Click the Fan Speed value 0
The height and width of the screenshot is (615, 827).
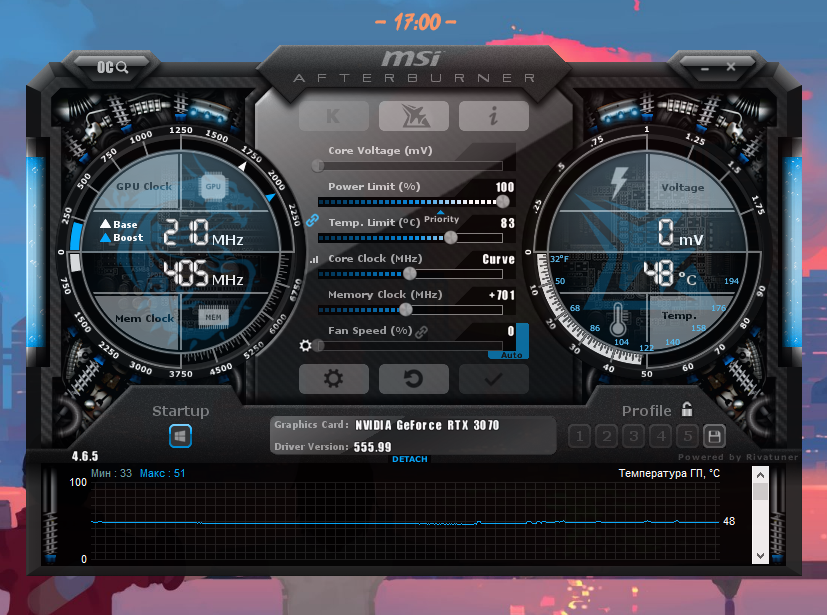click(x=511, y=331)
